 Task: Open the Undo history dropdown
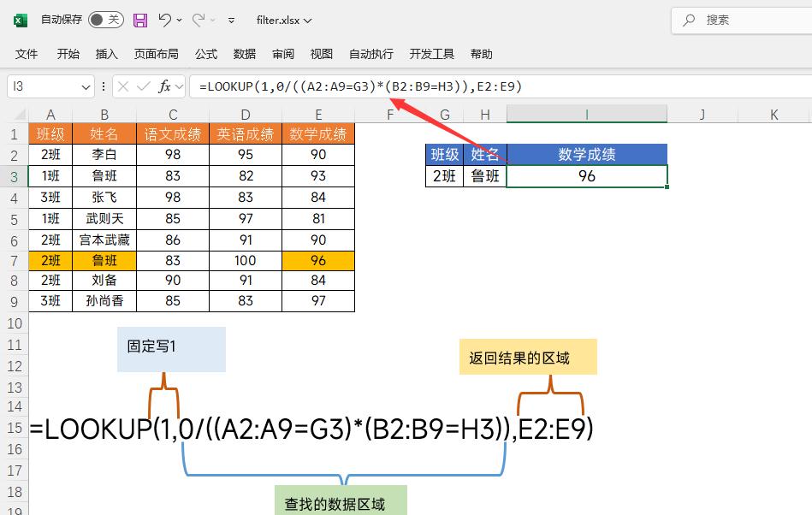click(179, 21)
